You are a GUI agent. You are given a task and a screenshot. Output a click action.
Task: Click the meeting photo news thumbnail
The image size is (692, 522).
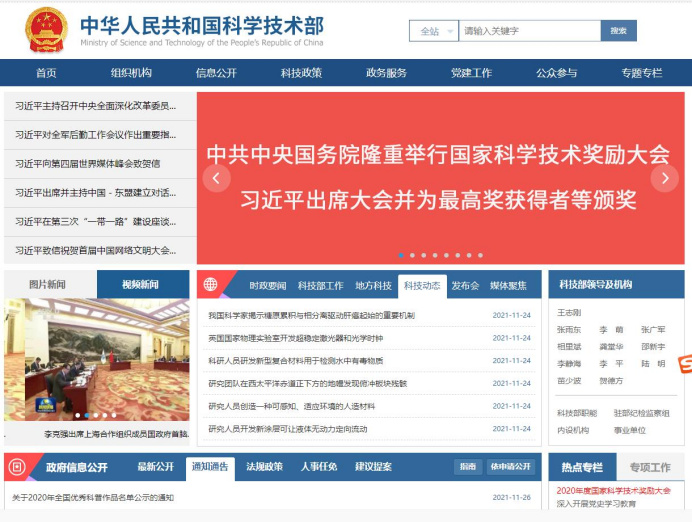pyautogui.click(x=96, y=360)
